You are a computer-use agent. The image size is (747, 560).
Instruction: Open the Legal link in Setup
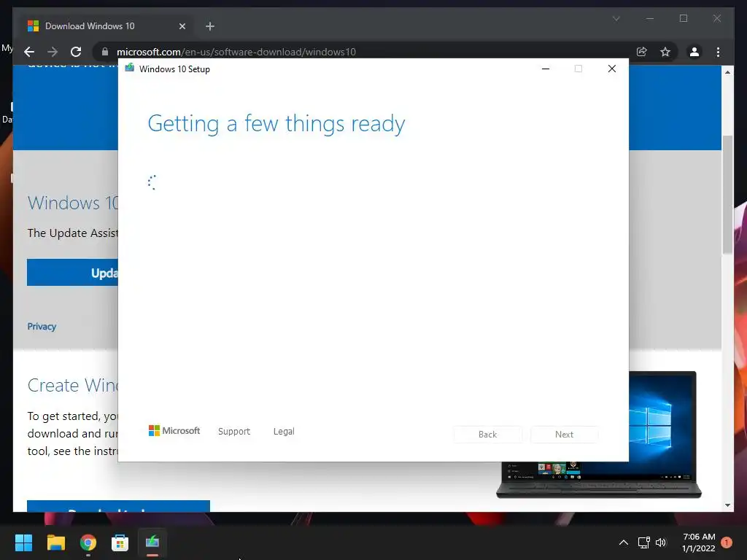pos(284,432)
